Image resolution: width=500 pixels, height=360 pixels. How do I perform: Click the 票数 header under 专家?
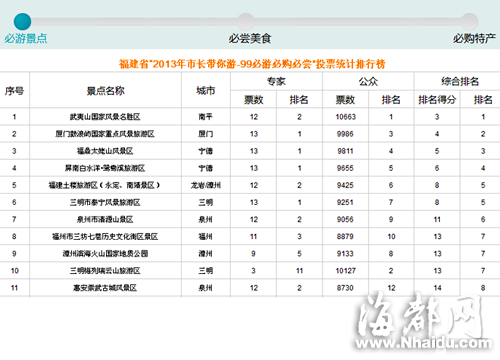click(x=254, y=100)
